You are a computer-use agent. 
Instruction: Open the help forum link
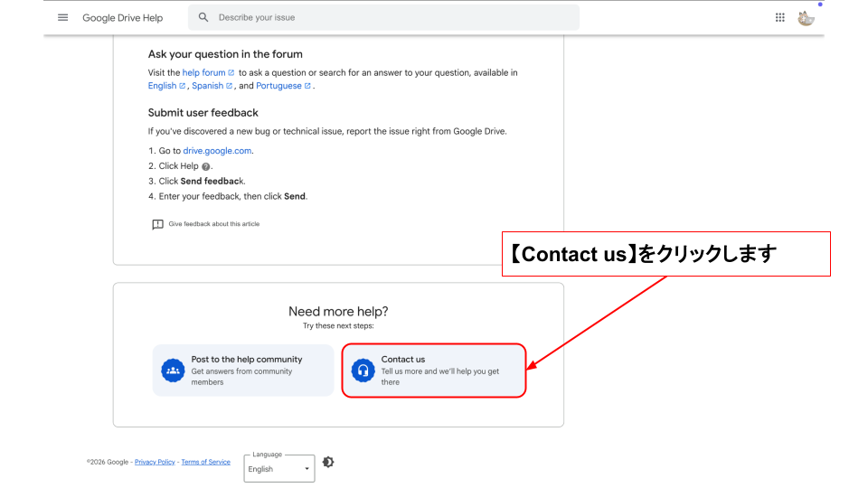(203, 72)
